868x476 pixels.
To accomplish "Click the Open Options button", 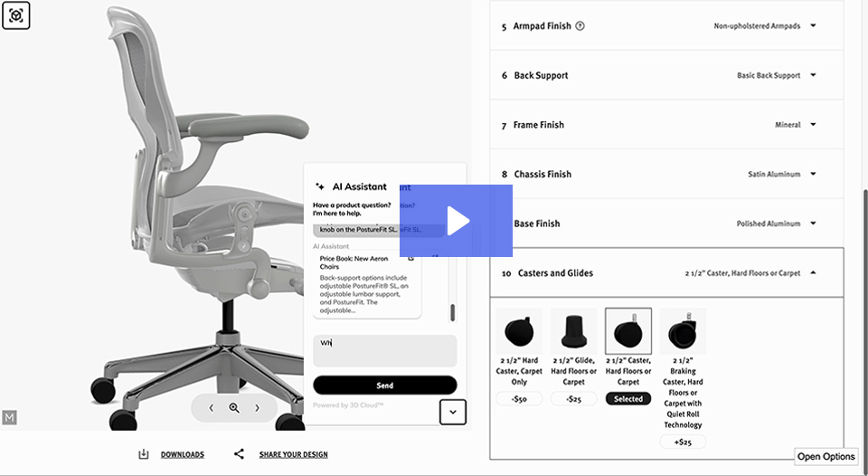I will (x=826, y=457).
